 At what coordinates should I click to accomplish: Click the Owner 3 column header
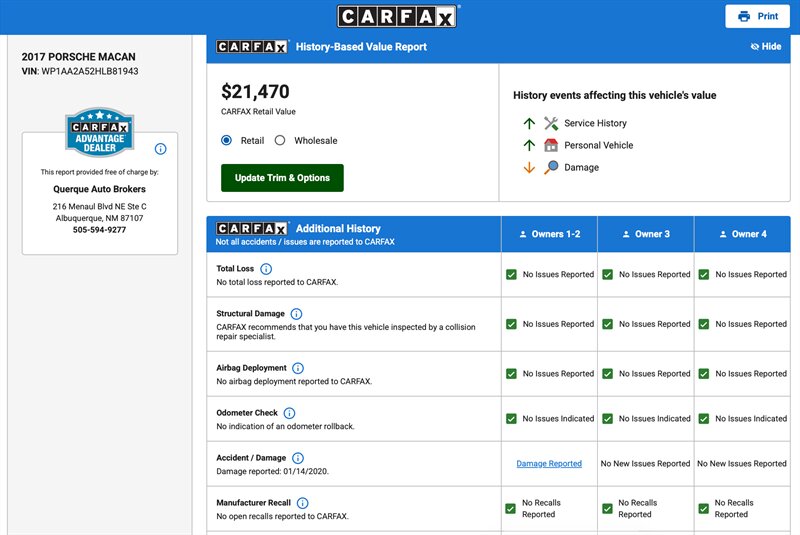tap(645, 234)
